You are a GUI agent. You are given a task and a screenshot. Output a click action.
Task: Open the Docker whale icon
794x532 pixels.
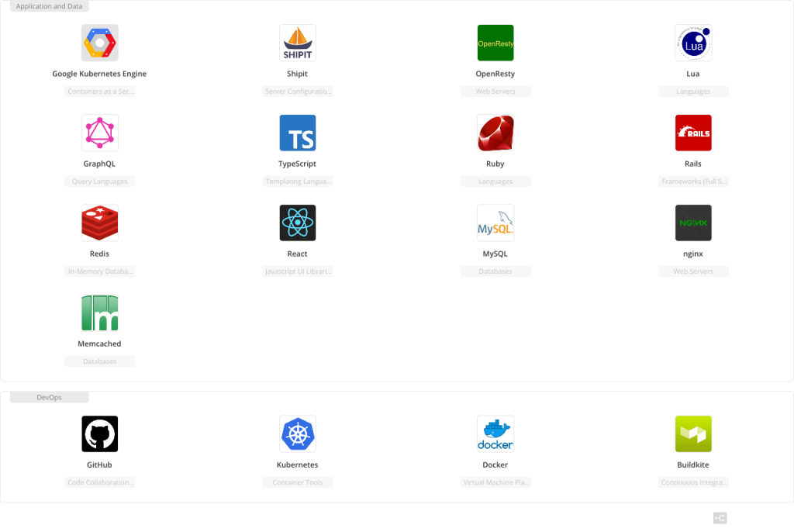495,434
